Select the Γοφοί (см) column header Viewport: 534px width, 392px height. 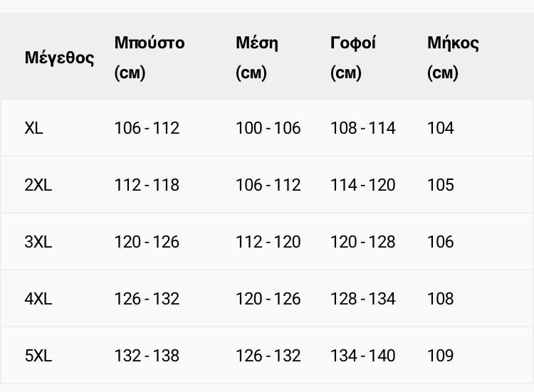[x=353, y=58]
